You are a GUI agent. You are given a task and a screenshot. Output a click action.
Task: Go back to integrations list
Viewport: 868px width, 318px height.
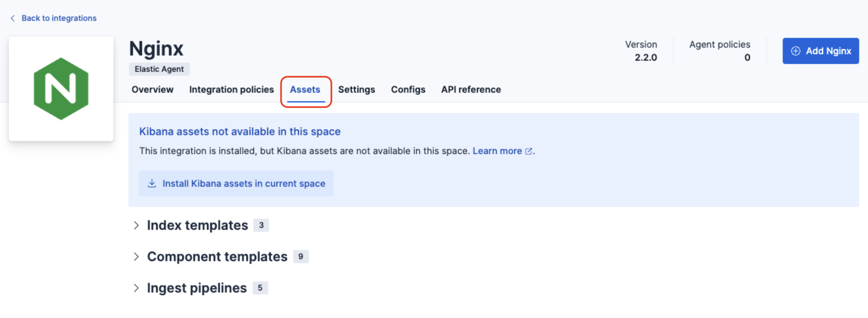point(59,18)
